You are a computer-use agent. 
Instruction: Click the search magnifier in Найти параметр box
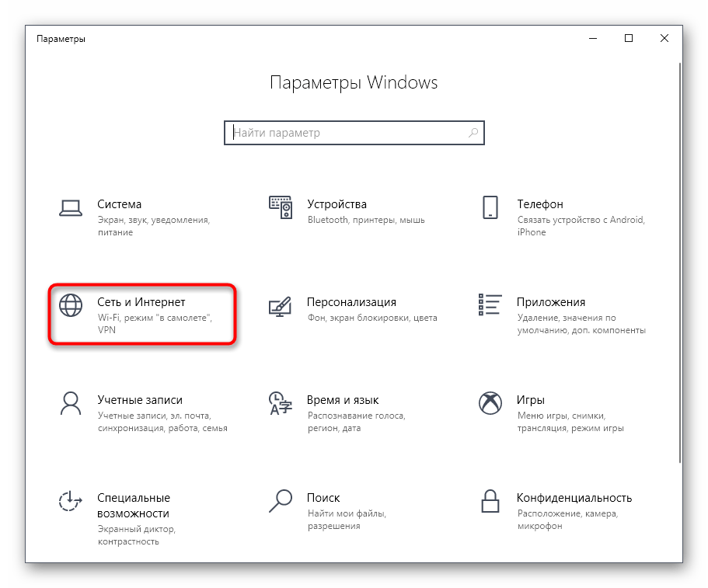(x=473, y=133)
